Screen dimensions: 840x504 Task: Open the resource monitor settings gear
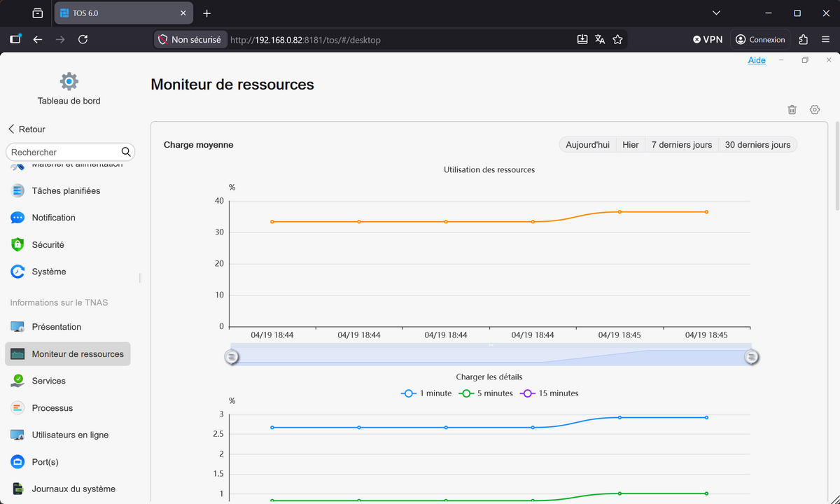[x=814, y=110]
